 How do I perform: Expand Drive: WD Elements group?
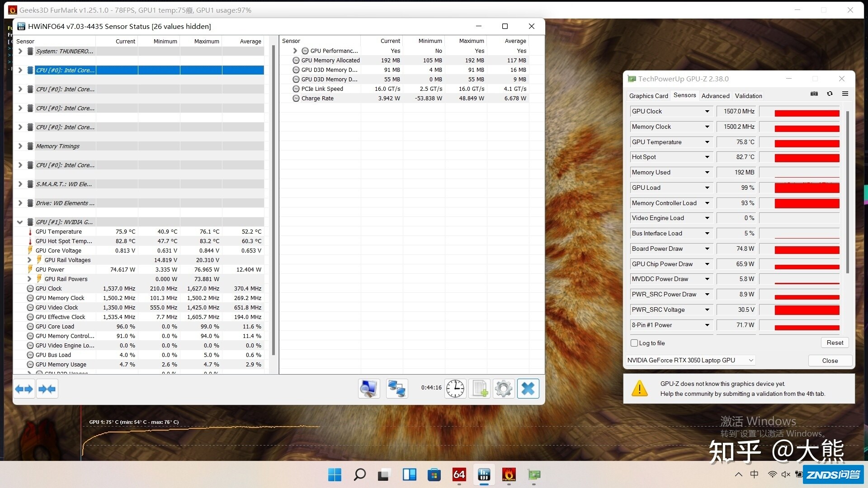click(20, 203)
